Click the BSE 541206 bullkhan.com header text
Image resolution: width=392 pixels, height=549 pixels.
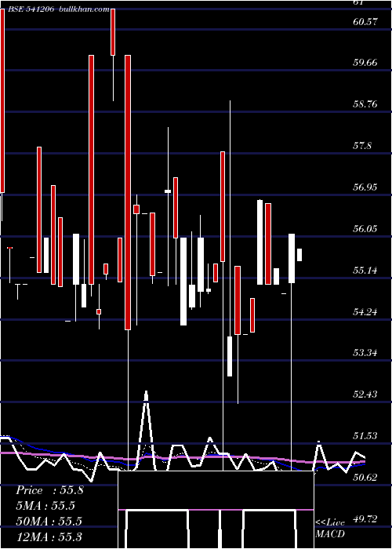click(58, 9)
